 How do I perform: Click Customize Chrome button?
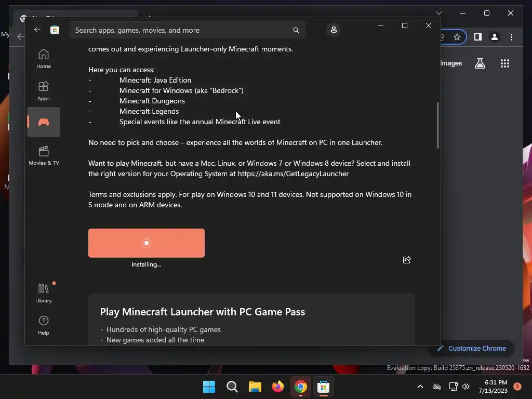(x=472, y=349)
